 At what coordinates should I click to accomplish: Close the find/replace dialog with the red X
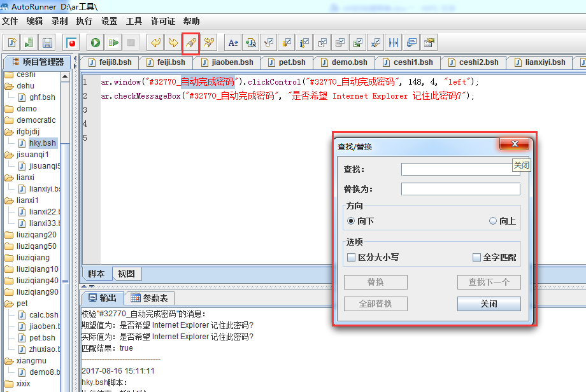coord(515,144)
